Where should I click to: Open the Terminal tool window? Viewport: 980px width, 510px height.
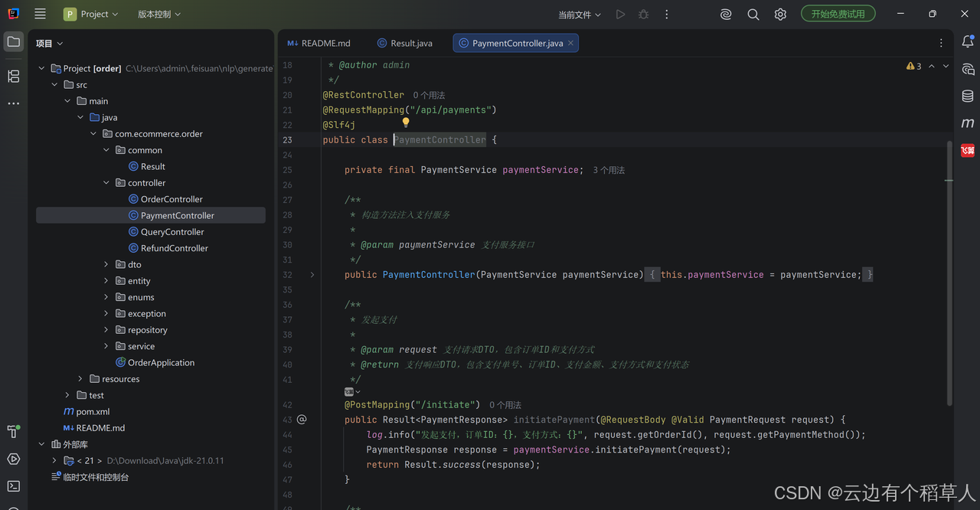tap(14, 485)
